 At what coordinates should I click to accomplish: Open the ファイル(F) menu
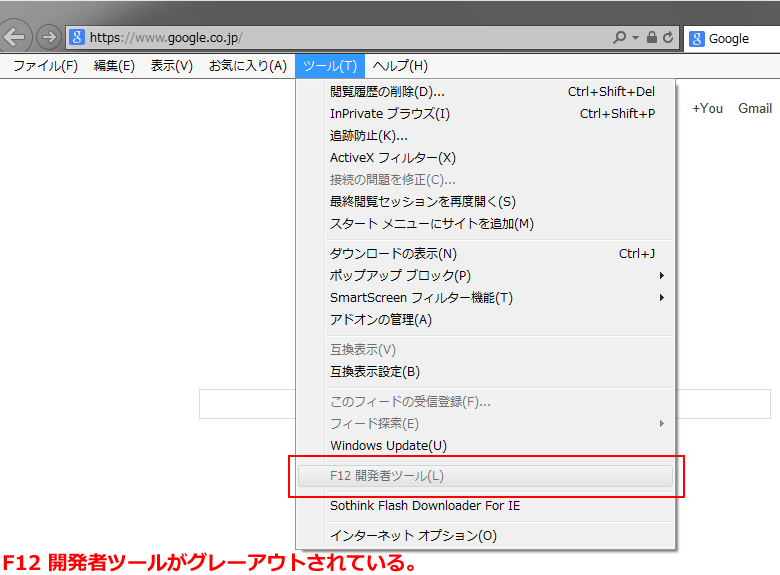(x=45, y=66)
